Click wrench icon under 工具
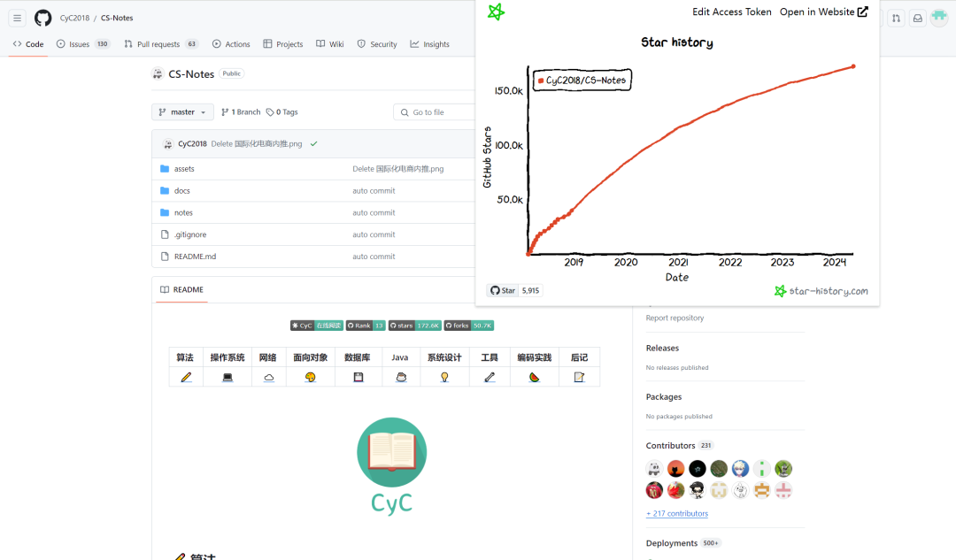Image resolution: width=956 pixels, height=560 pixels. click(x=490, y=377)
